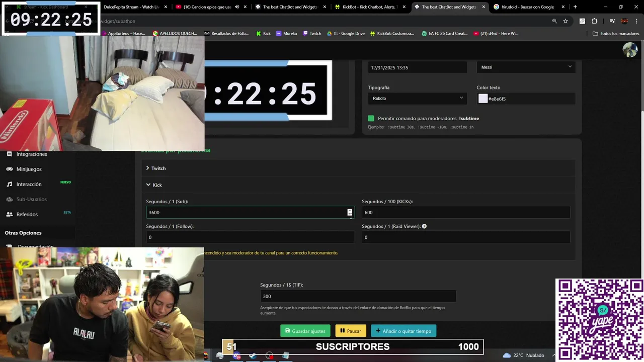Open the media control icon in toolbar
Viewport: 644px width, 362px height.
(x=612, y=21)
